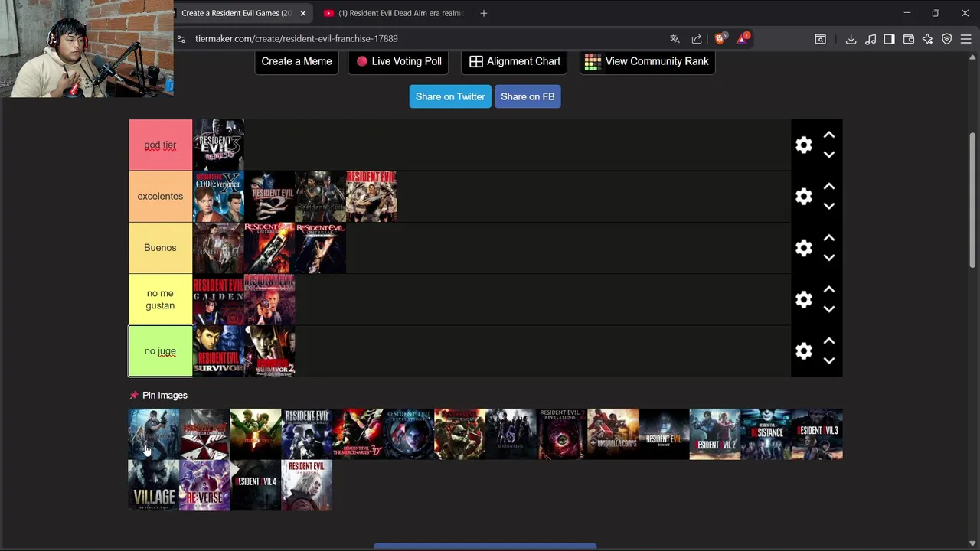980x551 pixels.
Task: Move excelentes row up
Action: pyautogui.click(x=829, y=186)
